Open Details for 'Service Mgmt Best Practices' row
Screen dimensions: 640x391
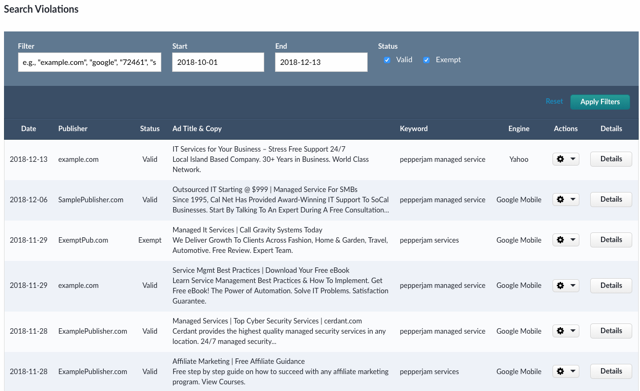[611, 285]
